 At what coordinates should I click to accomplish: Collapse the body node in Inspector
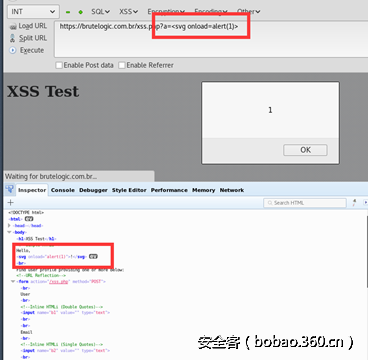tap(9, 232)
